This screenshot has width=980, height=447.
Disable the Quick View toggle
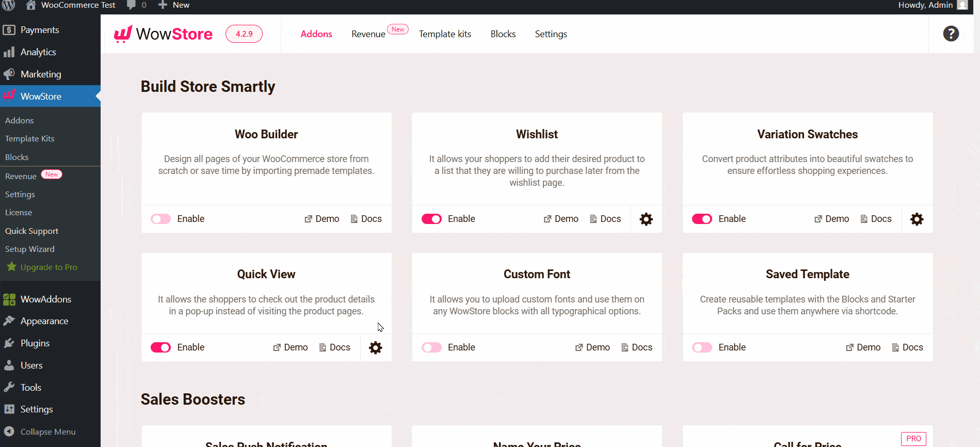(x=160, y=347)
